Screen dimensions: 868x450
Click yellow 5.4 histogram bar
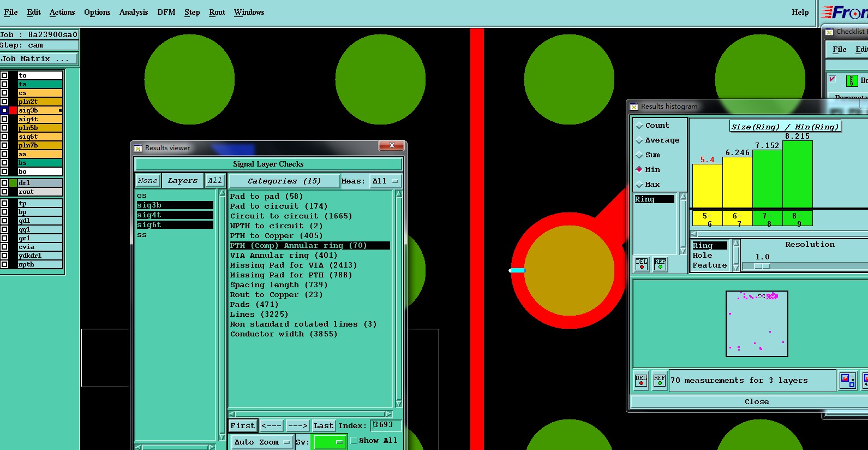[707, 186]
